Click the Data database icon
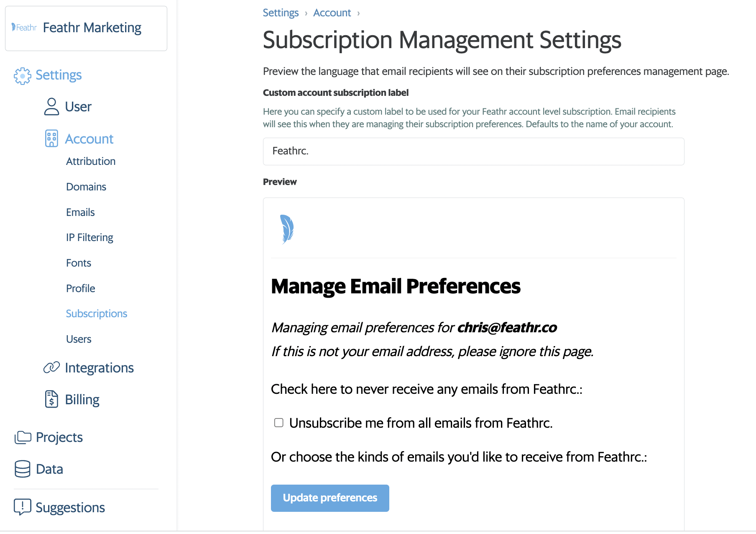 tap(23, 469)
